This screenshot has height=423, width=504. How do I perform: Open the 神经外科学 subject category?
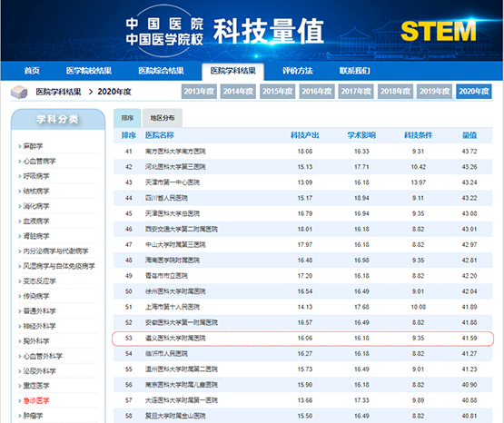click(39, 326)
